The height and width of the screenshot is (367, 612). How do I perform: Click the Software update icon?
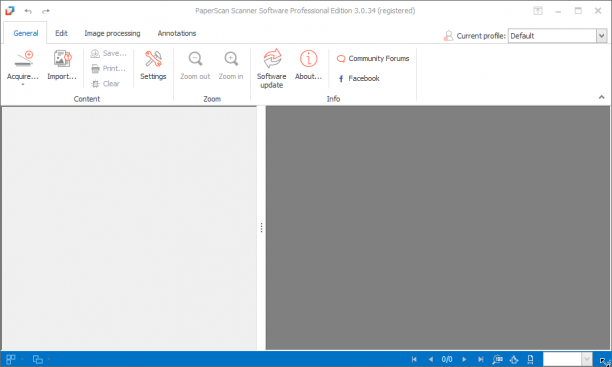[x=272, y=59]
